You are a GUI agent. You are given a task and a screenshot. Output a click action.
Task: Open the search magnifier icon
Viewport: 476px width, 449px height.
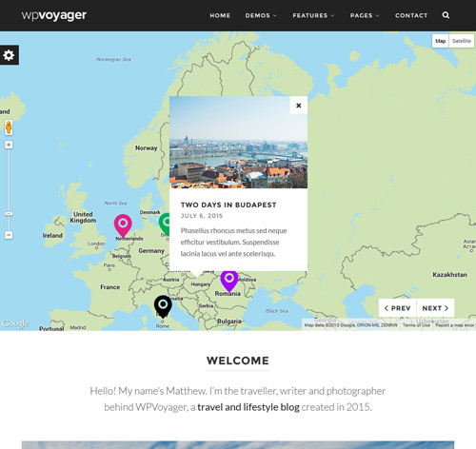point(446,15)
